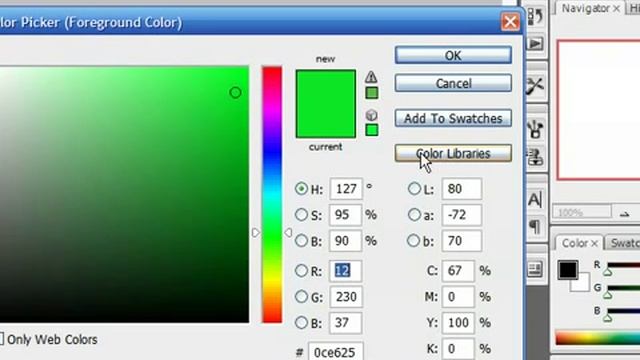Viewport: 640px width, 360px height.
Task: Toggle the Only Web Colors checkbox
Action: [x=1, y=339]
